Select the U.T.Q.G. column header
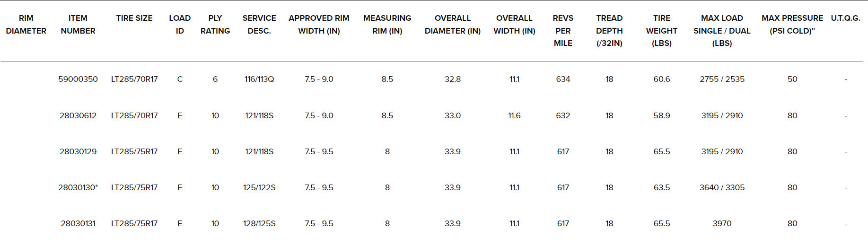The width and height of the screenshot is (868, 247). 845,18
